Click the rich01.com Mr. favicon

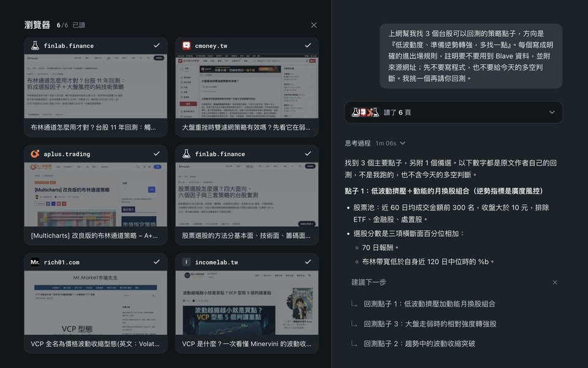[x=36, y=262]
